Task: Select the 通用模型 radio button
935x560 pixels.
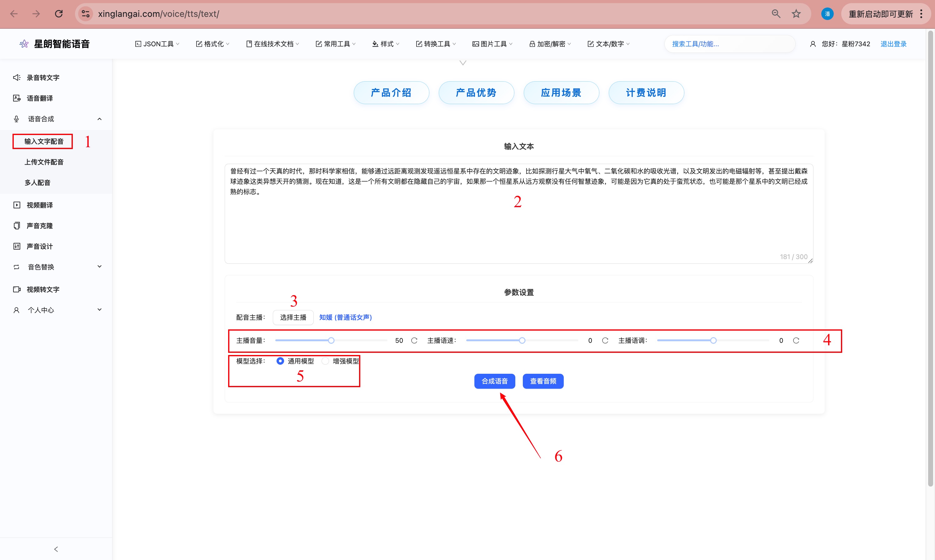Action: point(280,361)
